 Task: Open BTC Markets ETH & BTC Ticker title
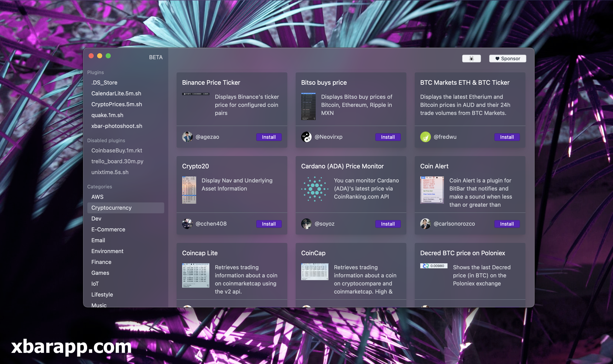coord(465,83)
